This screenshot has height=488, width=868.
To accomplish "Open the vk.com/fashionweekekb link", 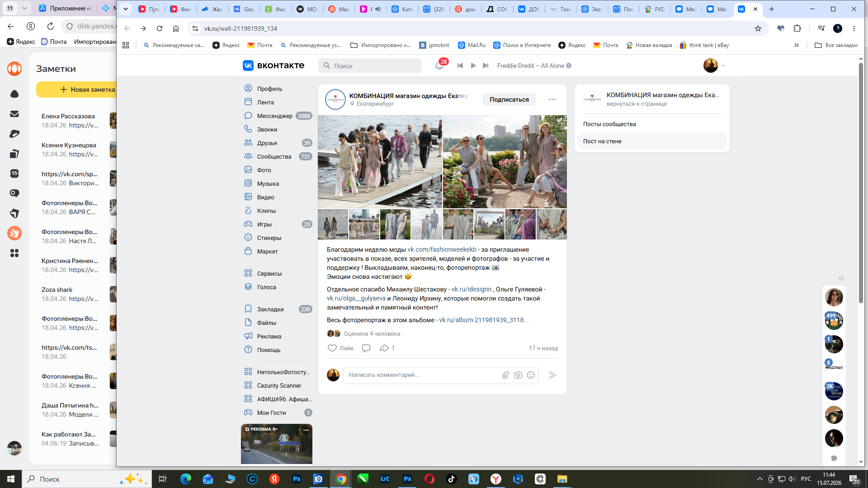I will (442, 249).
